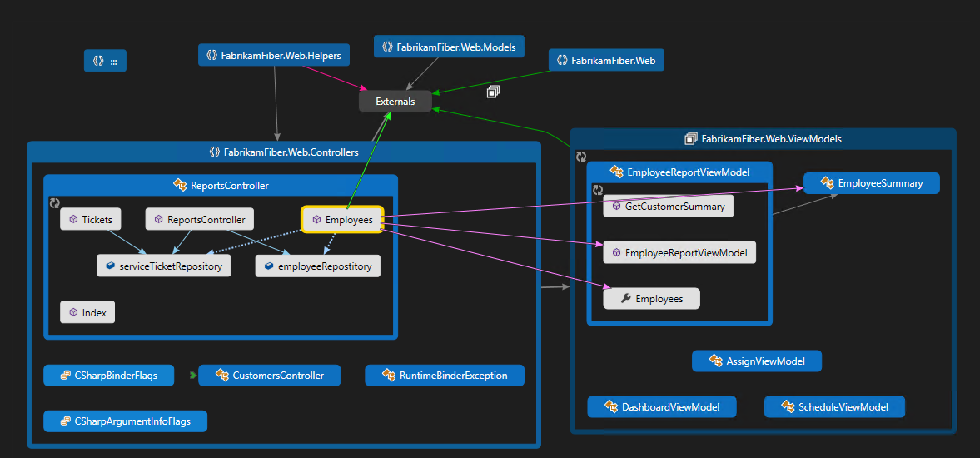Screen dimensions: 980x458
Task: Select the DashboardViewModel class node
Action: click(661, 407)
